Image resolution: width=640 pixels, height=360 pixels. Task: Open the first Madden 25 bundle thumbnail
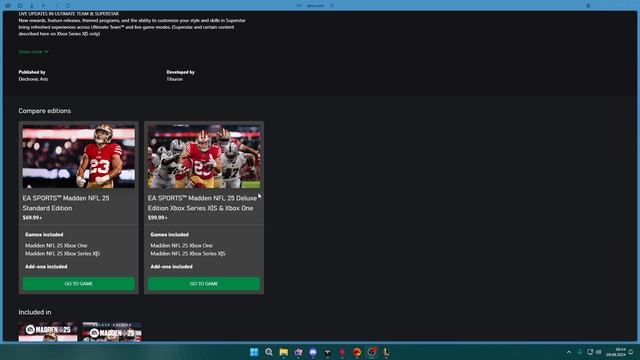coord(48,331)
